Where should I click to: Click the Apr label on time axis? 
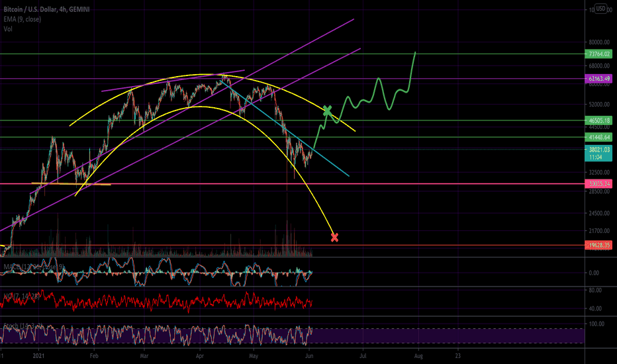[200, 356]
